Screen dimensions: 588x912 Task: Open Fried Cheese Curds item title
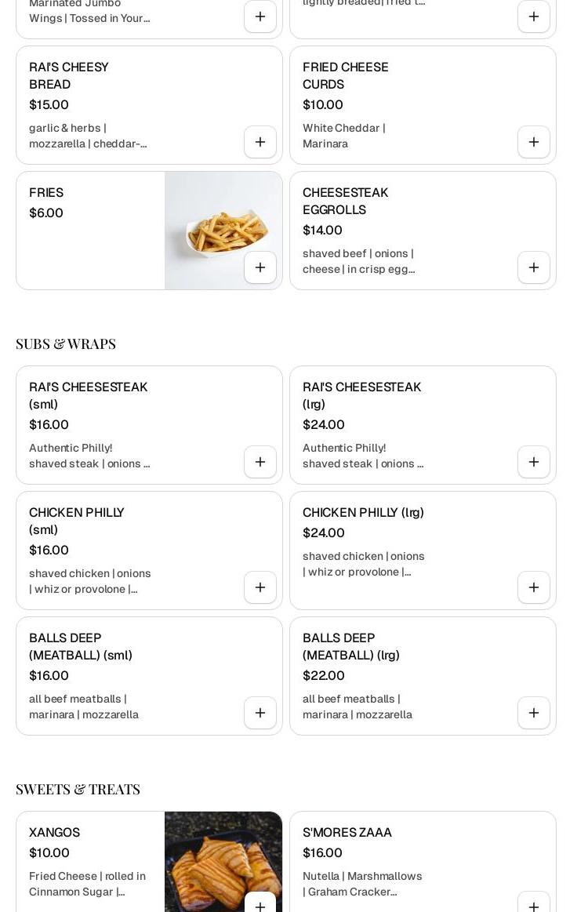coord(345,75)
